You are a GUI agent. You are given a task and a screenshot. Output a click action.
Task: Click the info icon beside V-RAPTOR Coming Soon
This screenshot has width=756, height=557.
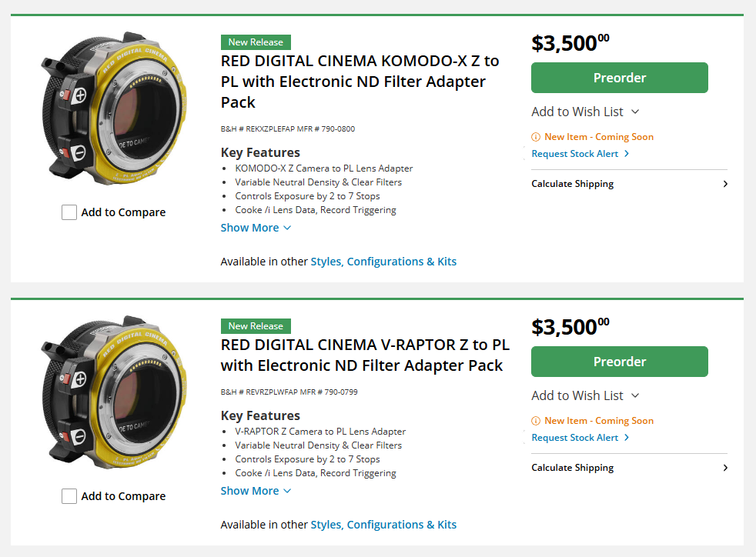[536, 421]
